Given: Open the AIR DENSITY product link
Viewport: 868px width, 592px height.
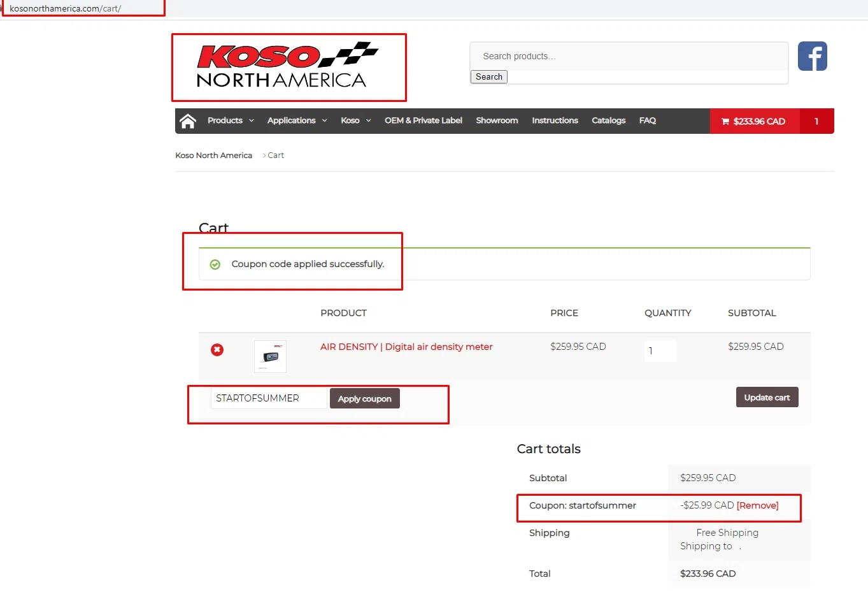Looking at the screenshot, I should [x=406, y=347].
